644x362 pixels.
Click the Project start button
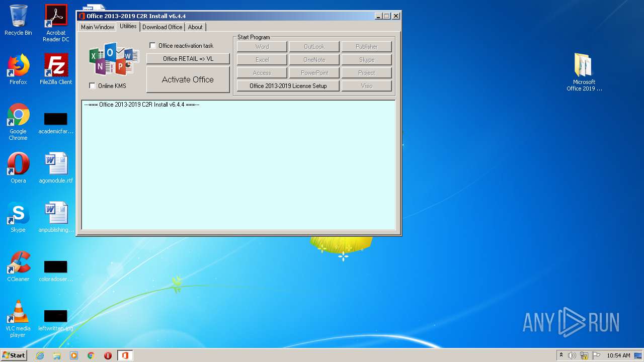[x=367, y=73]
